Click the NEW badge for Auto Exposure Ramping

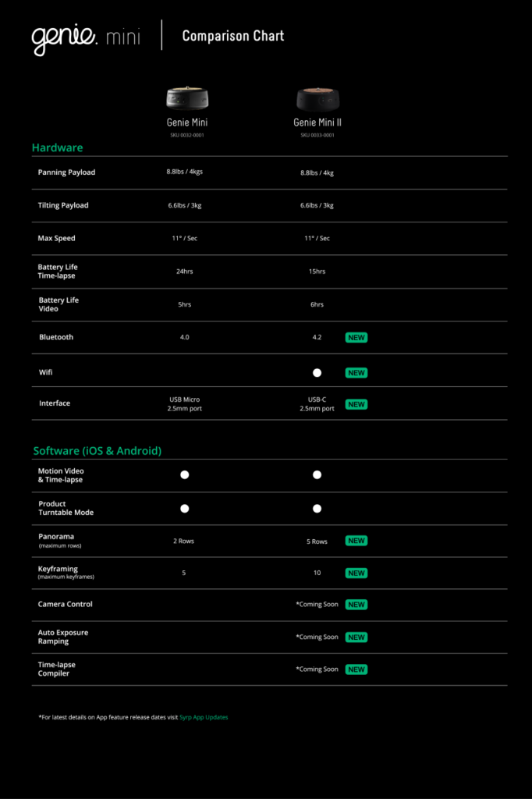(x=356, y=637)
